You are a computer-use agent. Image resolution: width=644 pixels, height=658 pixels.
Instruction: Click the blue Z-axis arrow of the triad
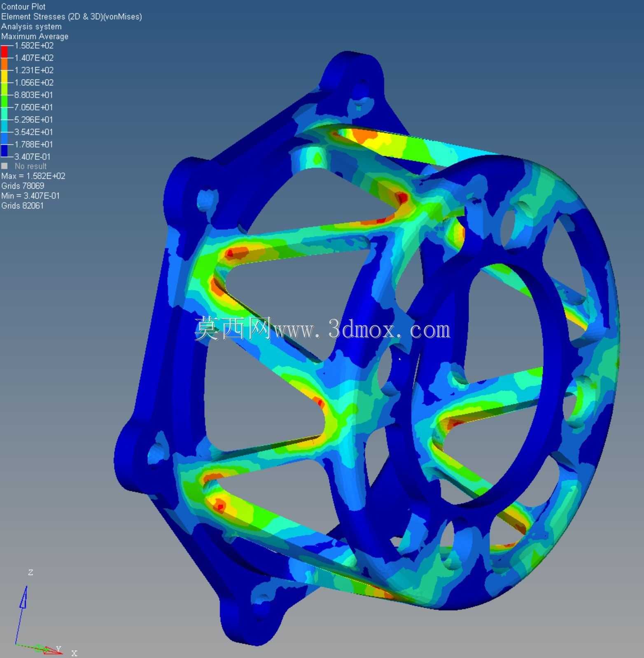click(21, 615)
